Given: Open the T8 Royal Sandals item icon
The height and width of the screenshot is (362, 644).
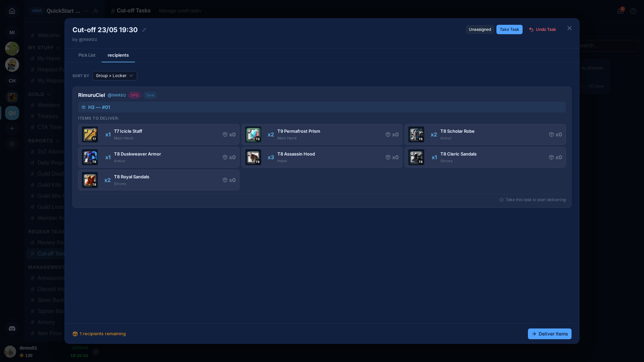Looking at the screenshot, I should (90, 180).
